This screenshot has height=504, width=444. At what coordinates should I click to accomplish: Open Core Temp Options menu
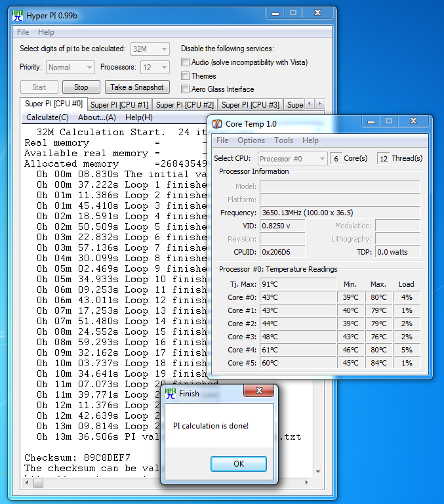click(251, 140)
